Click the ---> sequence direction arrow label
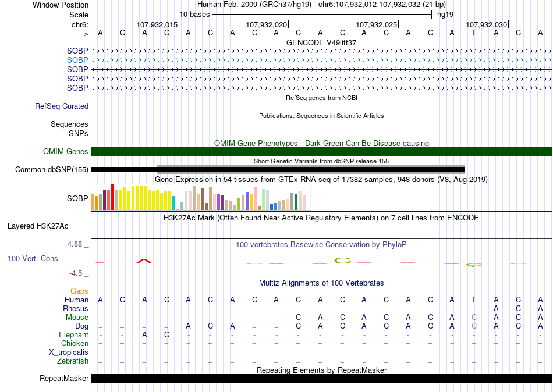Viewport: 553px width, 392px height. pos(82,34)
